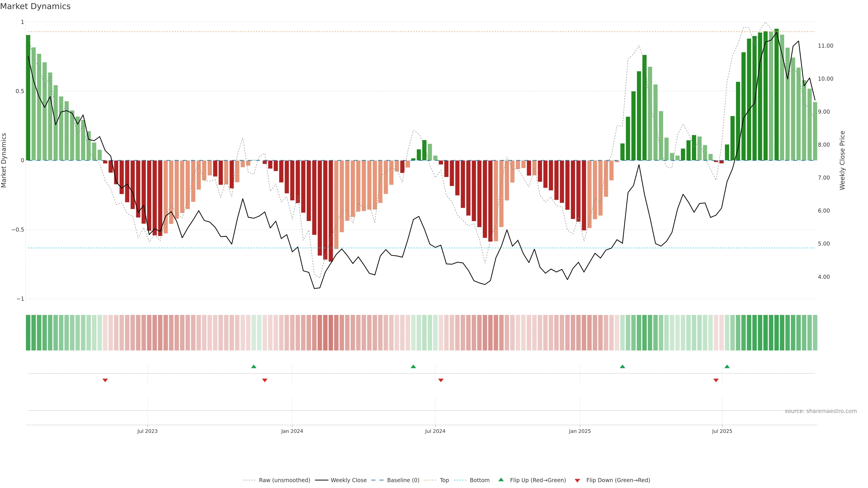868x488 pixels.
Task: Click the Flip Up legend triangle icon
Action: pos(501,480)
